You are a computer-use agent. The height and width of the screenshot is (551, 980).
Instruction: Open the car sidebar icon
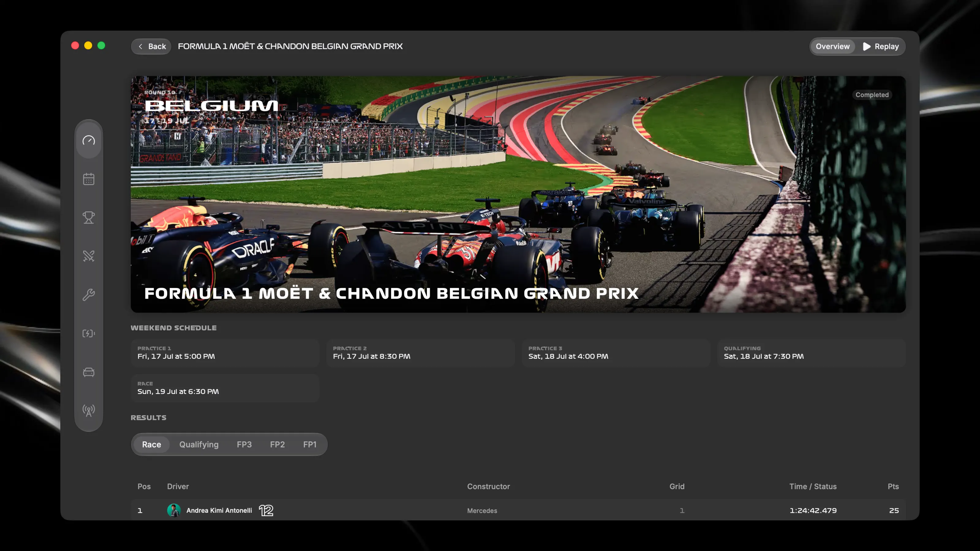[x=89, y=372]
